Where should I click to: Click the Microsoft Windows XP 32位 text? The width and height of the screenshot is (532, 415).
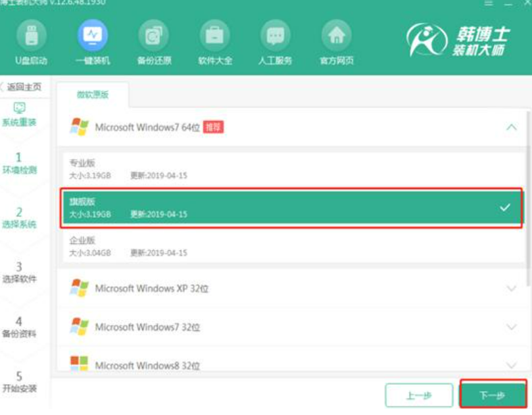[152, 289]
